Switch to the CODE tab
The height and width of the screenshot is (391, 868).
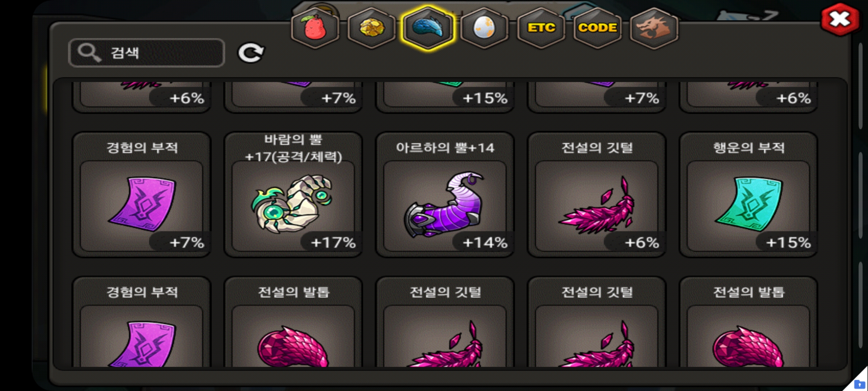(597, 27)
